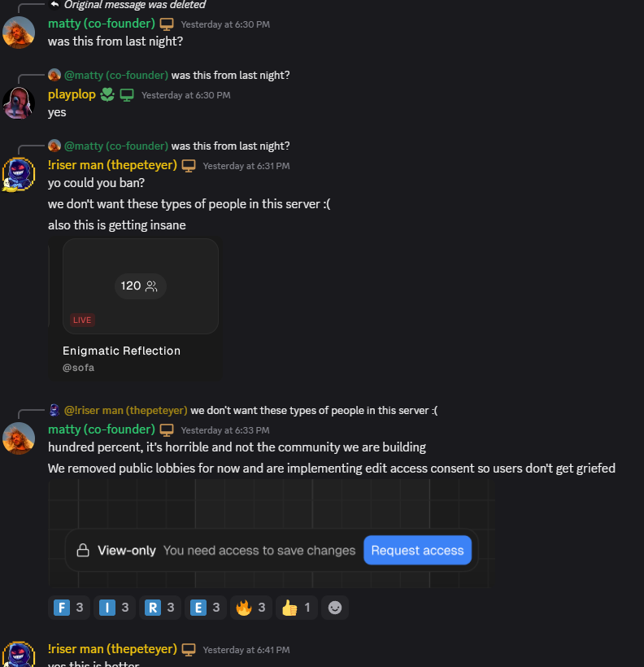Toggle the I letter reaction
The width and height of the screenshot is (644, 667).
coord(115,608)
